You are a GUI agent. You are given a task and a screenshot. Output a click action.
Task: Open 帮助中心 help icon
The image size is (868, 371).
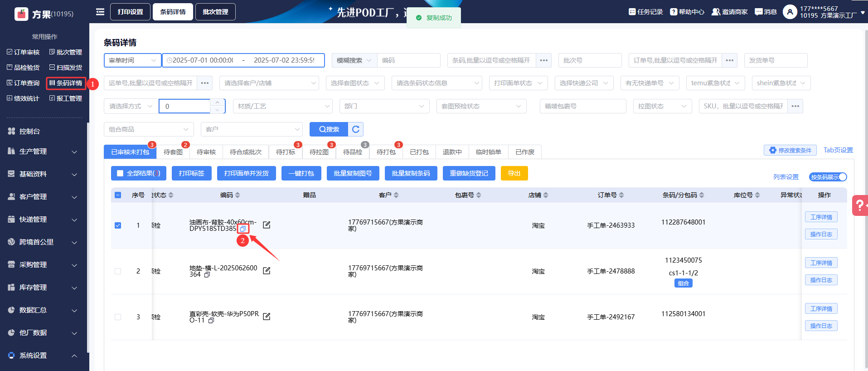687,12
